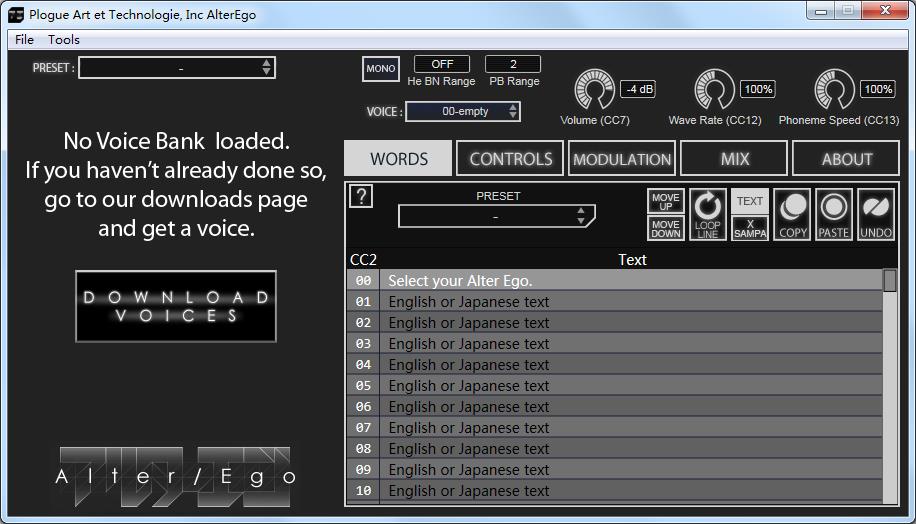Click the Move Up icon
The image size is (916, 524).
[665, 202]
